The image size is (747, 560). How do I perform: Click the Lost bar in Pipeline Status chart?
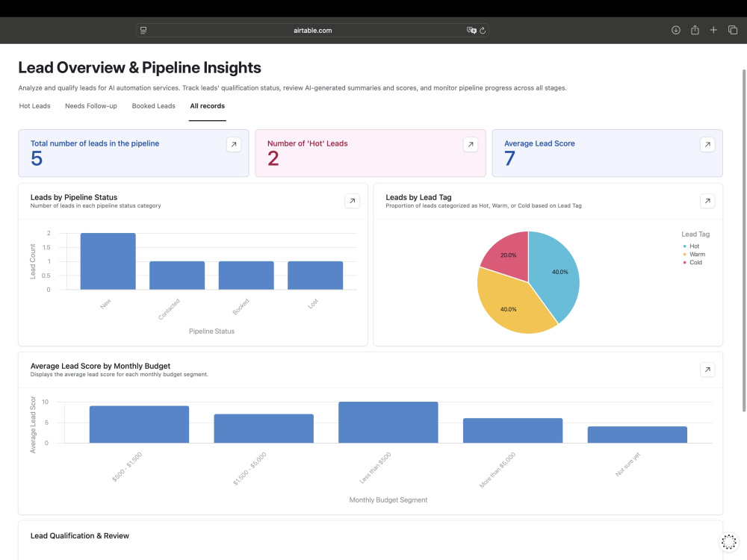click(315, 276)
